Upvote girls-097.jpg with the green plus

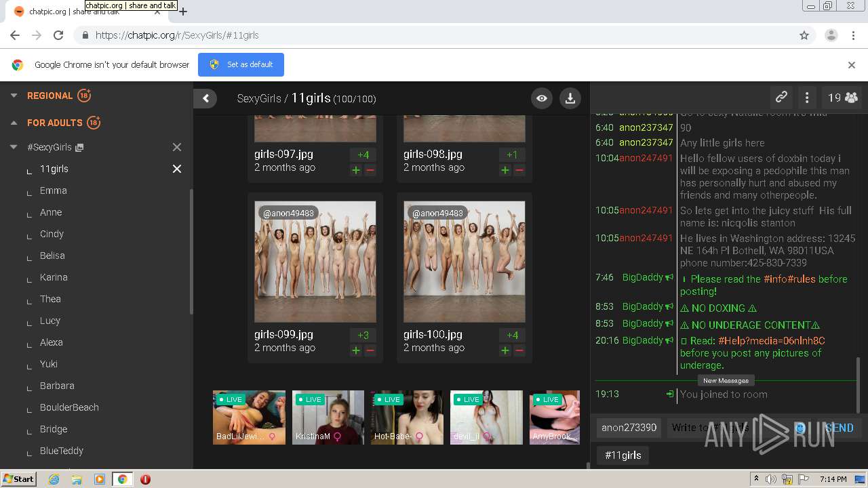(355, 170)
